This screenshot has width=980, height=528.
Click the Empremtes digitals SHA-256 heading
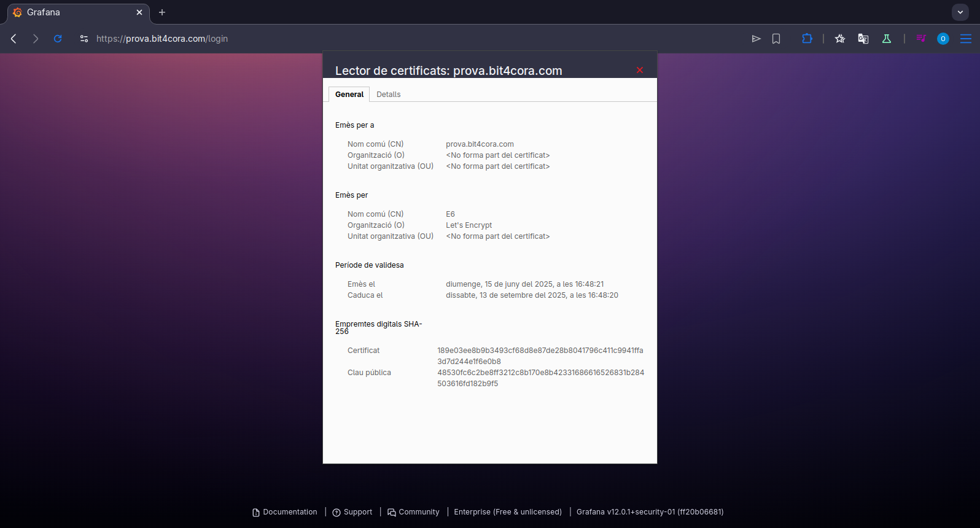[379, 328]
